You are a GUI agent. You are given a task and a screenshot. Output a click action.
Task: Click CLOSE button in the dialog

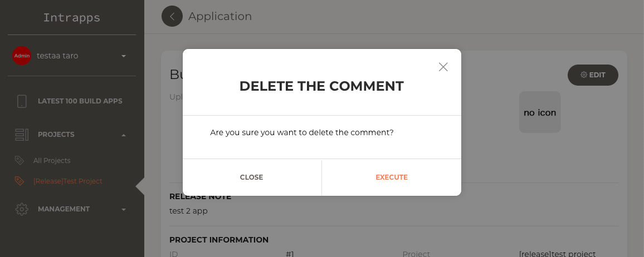tap(251, 177)
